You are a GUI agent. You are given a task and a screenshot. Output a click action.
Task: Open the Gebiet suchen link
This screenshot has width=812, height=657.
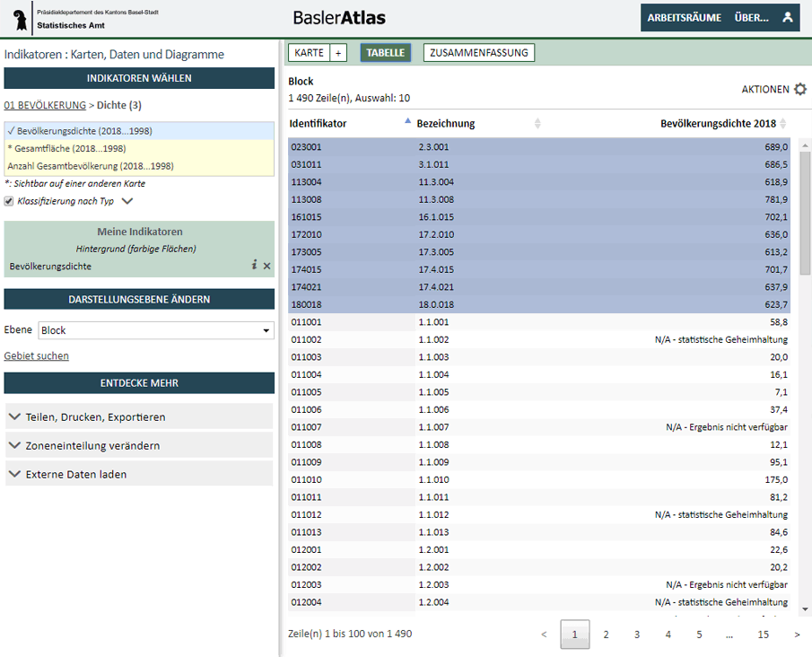[x=36, y=356]
